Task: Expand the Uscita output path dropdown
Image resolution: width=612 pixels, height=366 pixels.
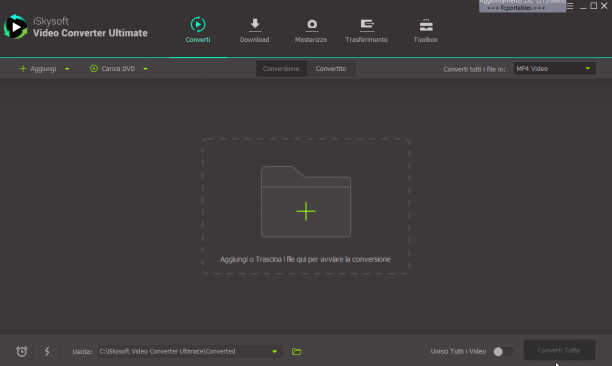Action: [274, 352]
